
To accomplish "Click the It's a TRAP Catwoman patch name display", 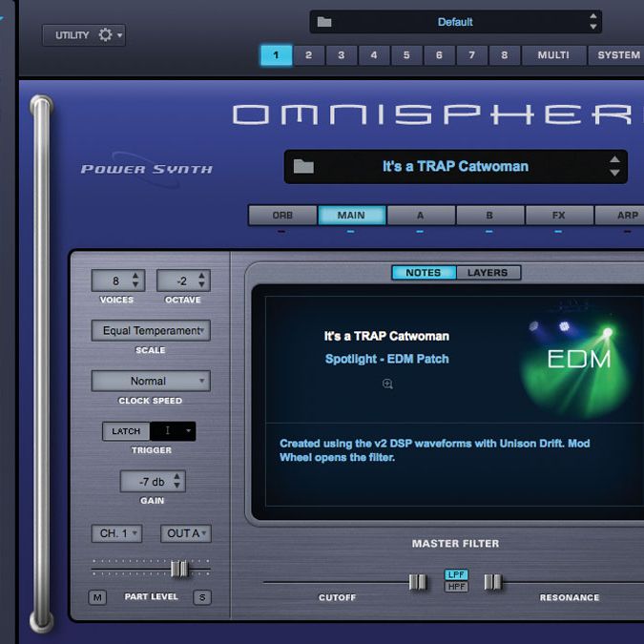I will click(455, 166).
